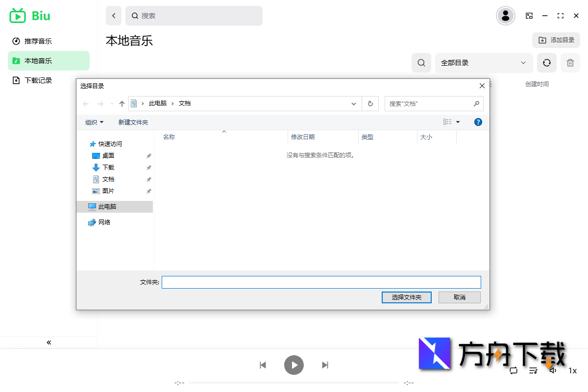Screen dimensions: 588x392
Task: Click the trash delete icon in local music toolbar
Action: [x=570, y=63]
